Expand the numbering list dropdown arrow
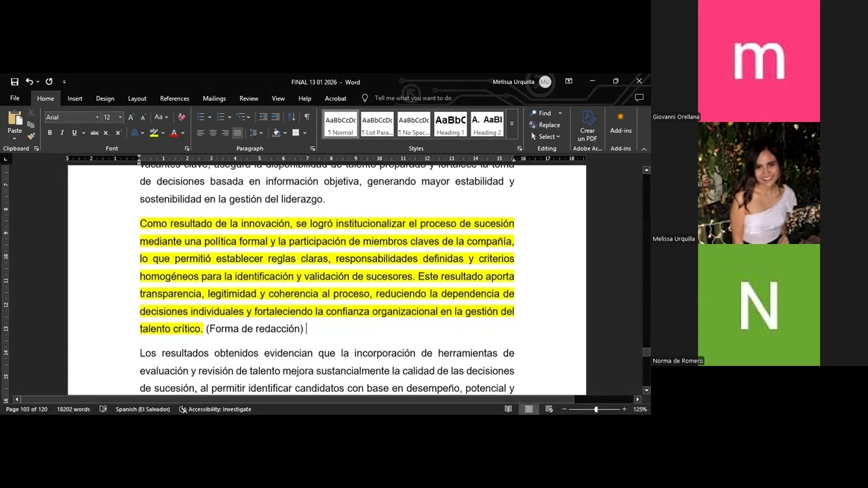 pyautogui.click(x=230, y=117)
